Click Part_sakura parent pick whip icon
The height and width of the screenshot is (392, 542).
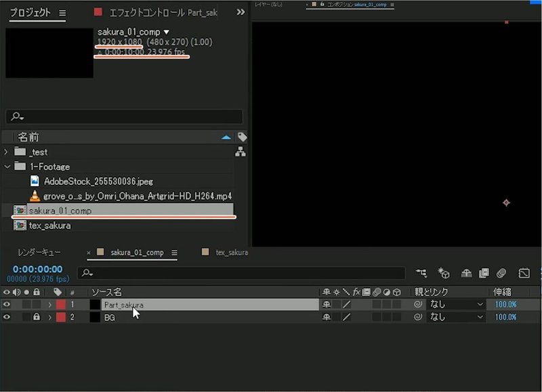[418, 304]
